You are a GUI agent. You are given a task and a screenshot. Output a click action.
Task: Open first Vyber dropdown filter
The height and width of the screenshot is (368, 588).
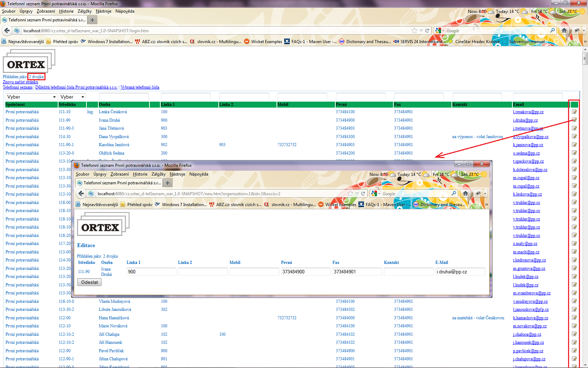pyautogui.click(x=31, y=97)
